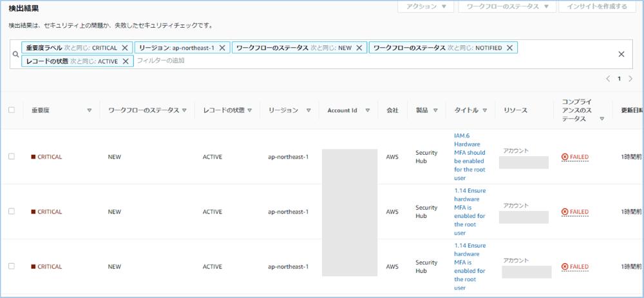Select the checkbox for IAM.6 finding row
This screenshot has height=298, width=644.
[x=12, y=157]
